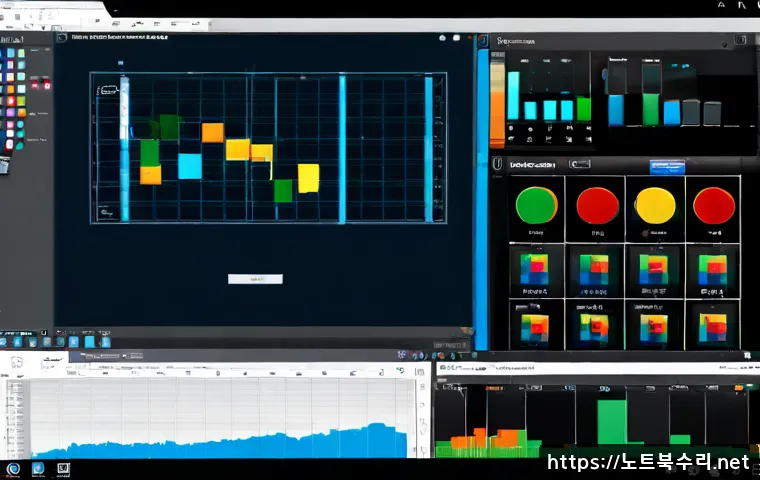760x480 pixels.
Task: Pick the red swatch in the left color palette
Action: [x=10, y=101]
